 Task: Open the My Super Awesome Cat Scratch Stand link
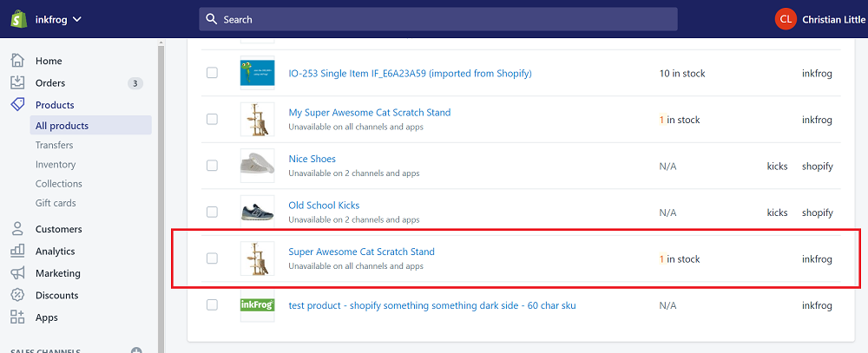(369, 113)
